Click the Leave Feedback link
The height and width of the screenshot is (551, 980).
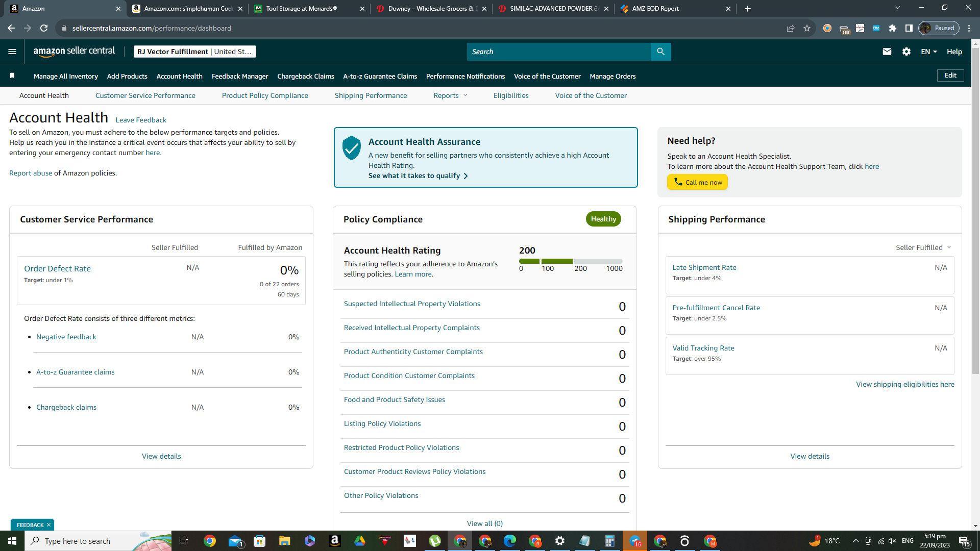click(141, 120)
